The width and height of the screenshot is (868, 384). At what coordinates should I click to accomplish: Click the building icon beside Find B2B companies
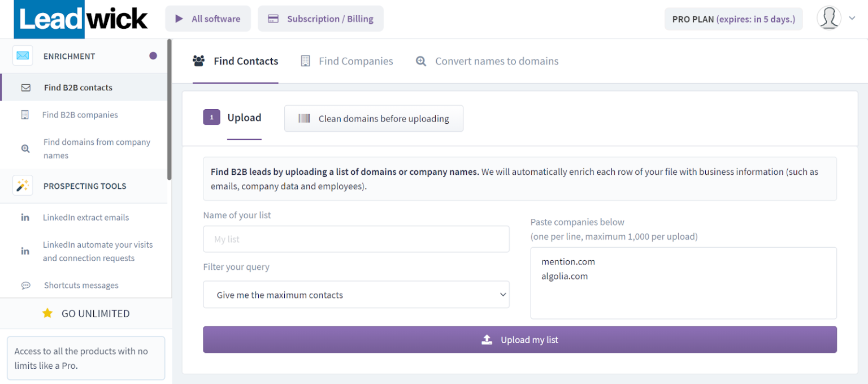pos(25,115)
